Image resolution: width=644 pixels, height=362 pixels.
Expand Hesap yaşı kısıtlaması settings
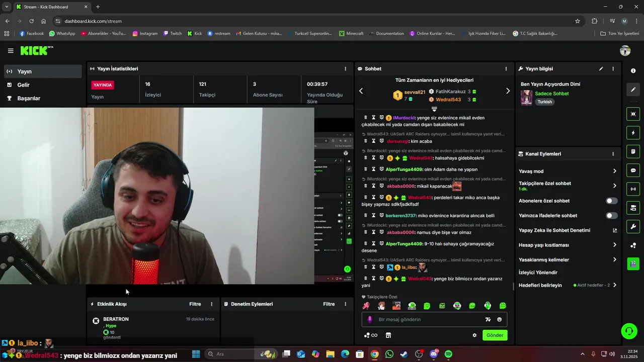click(568, 245)
